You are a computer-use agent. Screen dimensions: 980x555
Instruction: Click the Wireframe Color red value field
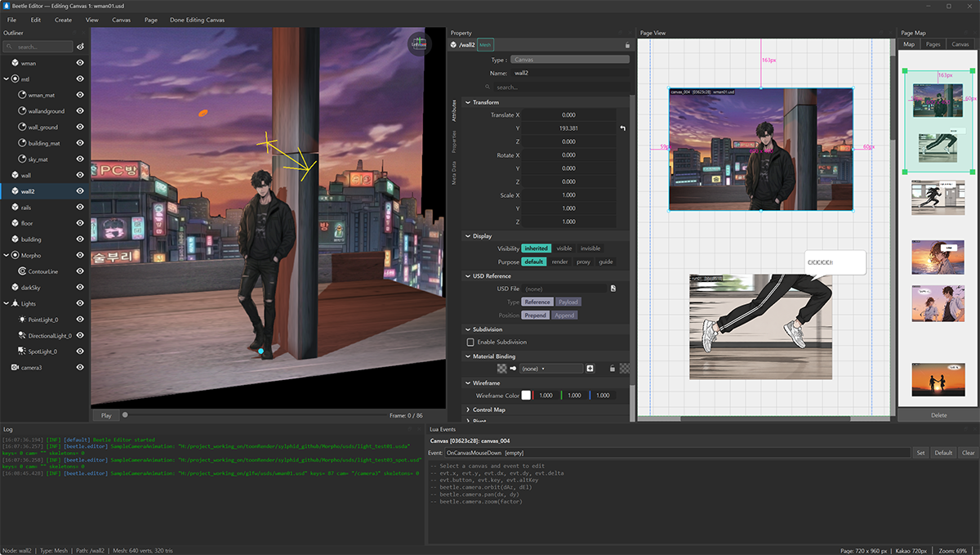point(546,395)
